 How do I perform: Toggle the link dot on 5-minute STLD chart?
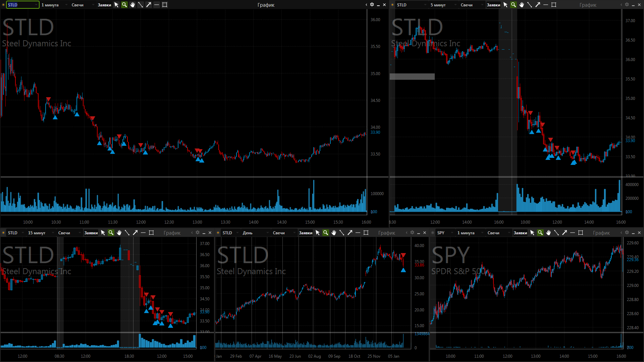point(392,5)
